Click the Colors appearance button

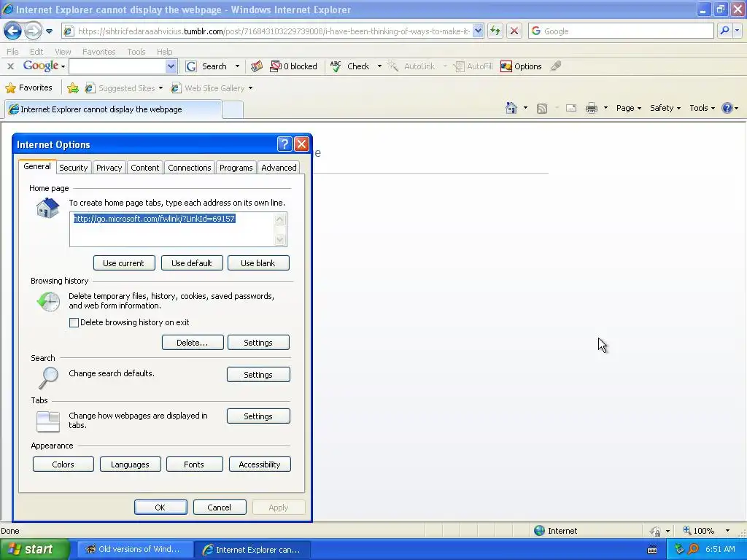point(63,464)
